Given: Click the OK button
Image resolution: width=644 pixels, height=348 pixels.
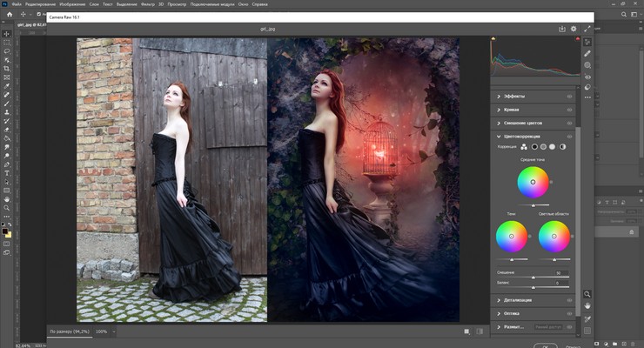Looking at the screenshot, I should click(x=544, y=345).
